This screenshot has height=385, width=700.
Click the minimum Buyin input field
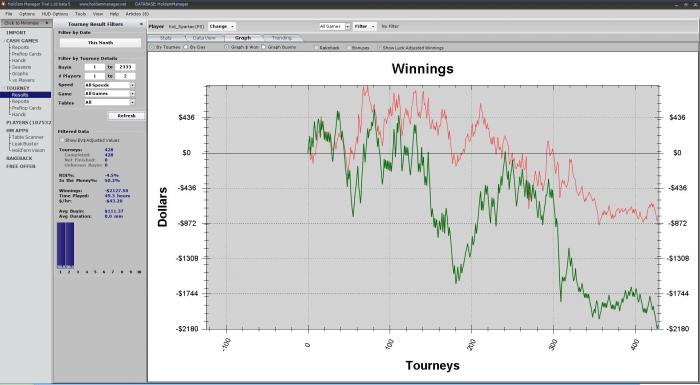click(x=95, y=67)
